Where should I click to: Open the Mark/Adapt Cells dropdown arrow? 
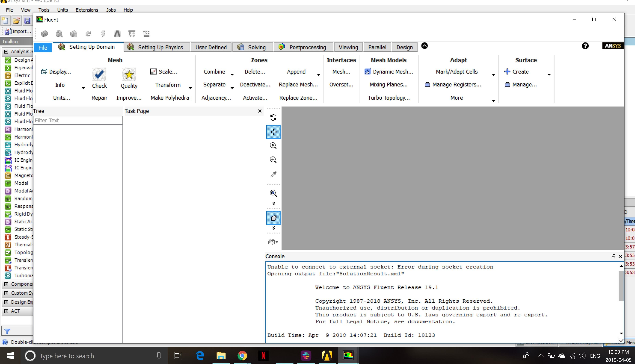[493, 75]
